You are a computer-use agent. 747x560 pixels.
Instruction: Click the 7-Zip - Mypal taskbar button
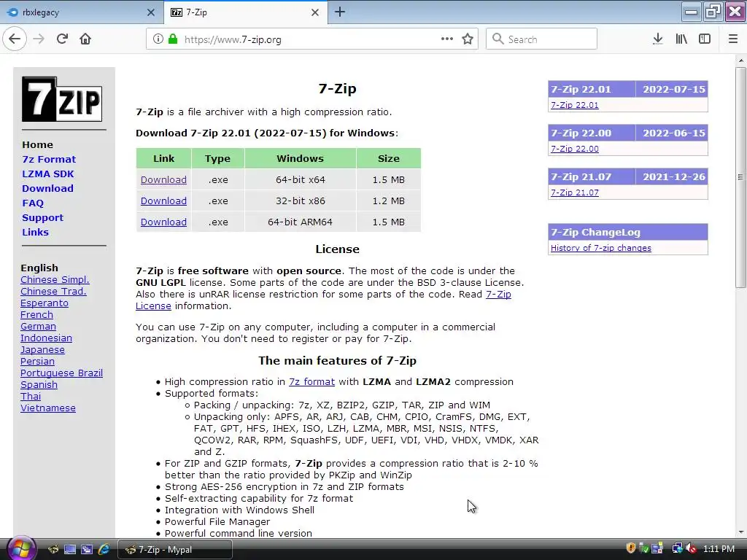[175, 550]
